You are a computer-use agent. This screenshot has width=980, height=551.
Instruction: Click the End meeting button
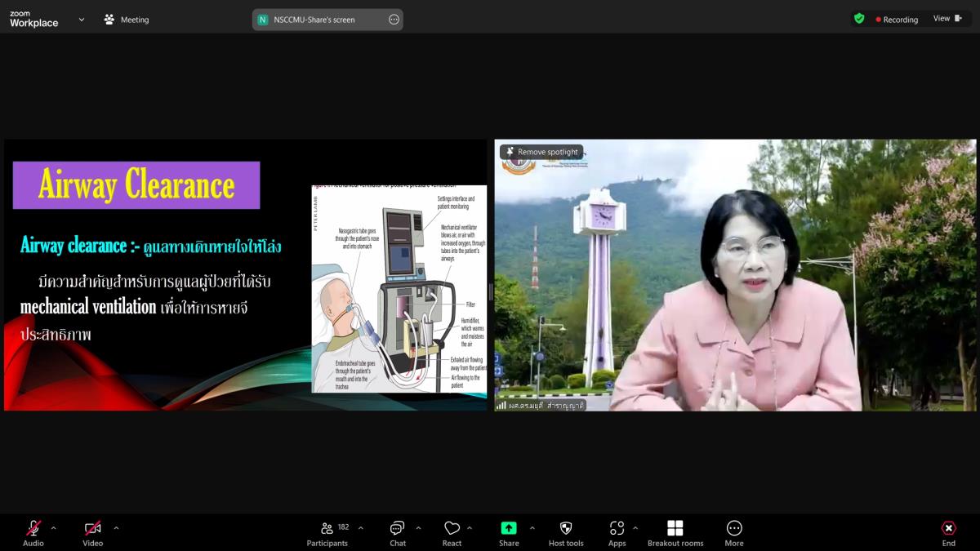[x=949, y=534]
